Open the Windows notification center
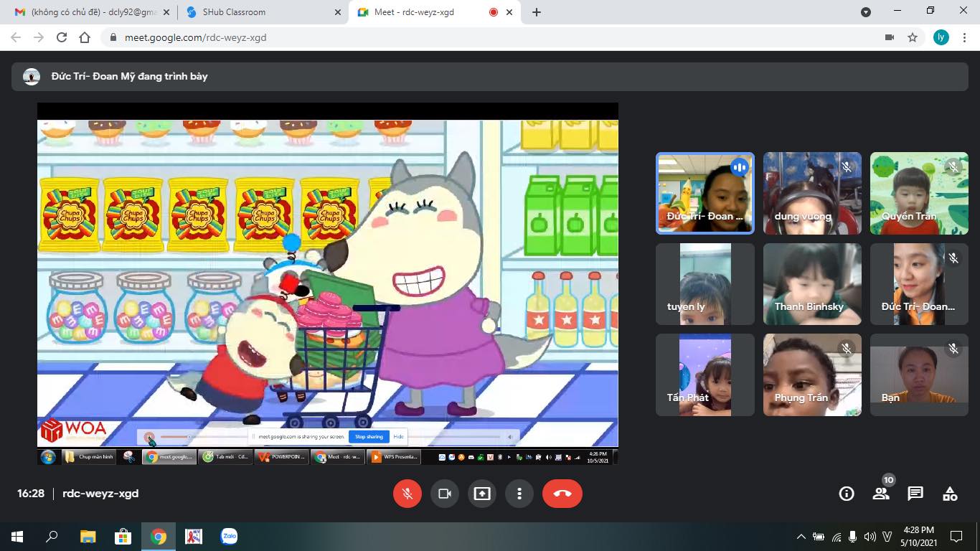This screenshot has height=551, width=980. 956,537
